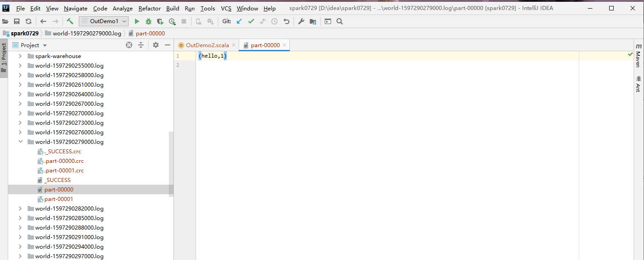
Task: Run with Coverage using the shield icon
Action: click(160, 21)
